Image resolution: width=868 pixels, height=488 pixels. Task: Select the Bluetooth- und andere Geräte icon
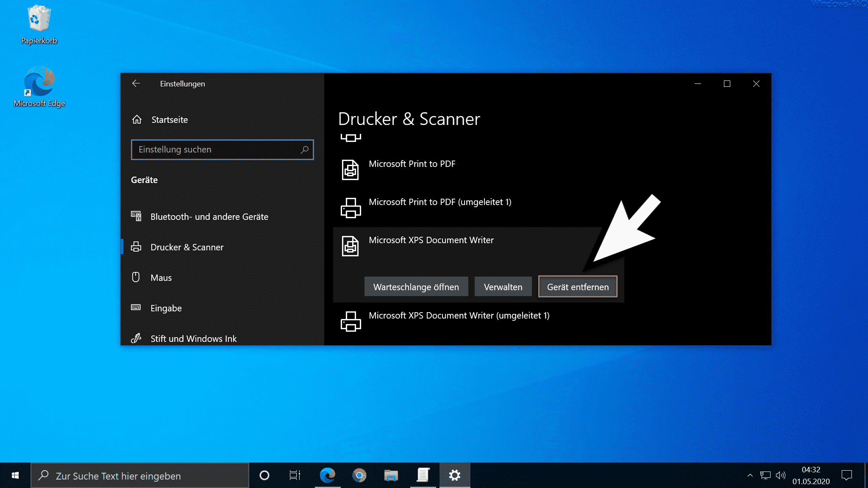[x=136, y=216]
